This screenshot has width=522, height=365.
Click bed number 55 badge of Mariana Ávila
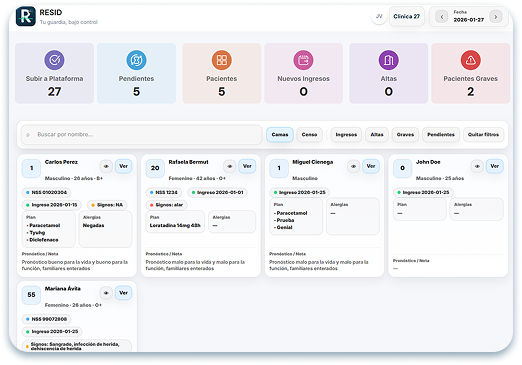(x=31, y=295)
